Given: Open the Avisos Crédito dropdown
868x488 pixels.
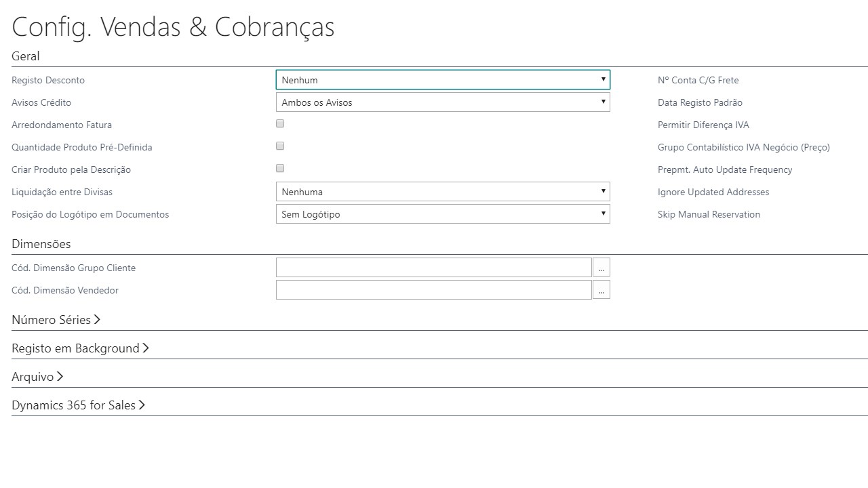Looking at the screenshot, I should point(443,102).
